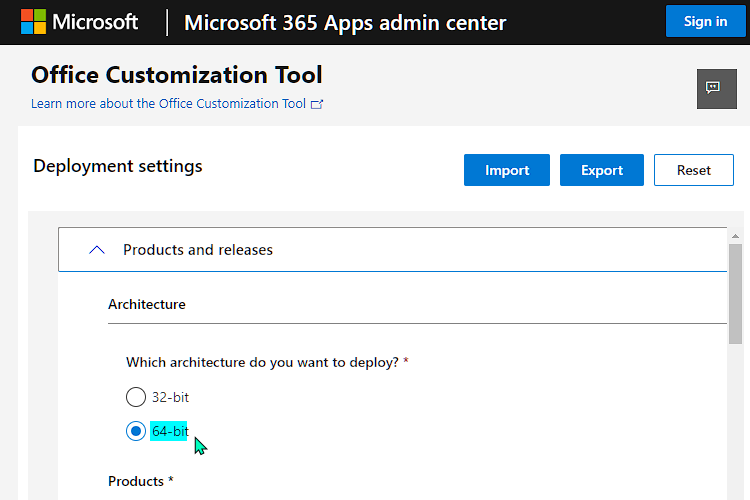Click the Microsoft 365 Apps admin center title
The image size is (750, 500).
point(345,22)
